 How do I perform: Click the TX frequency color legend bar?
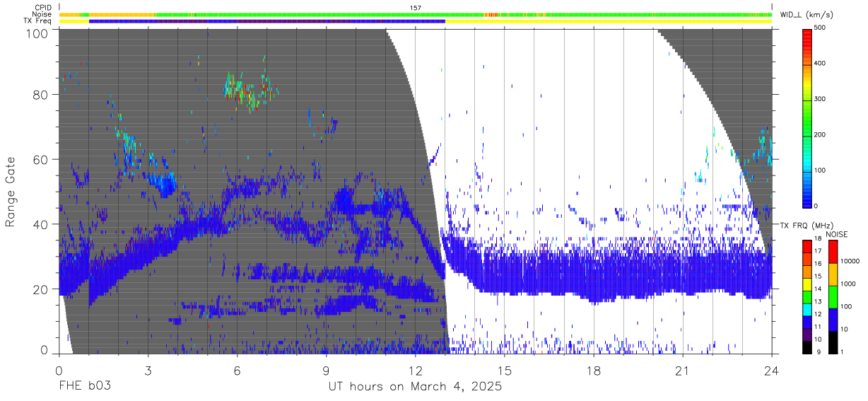point(808,297)
